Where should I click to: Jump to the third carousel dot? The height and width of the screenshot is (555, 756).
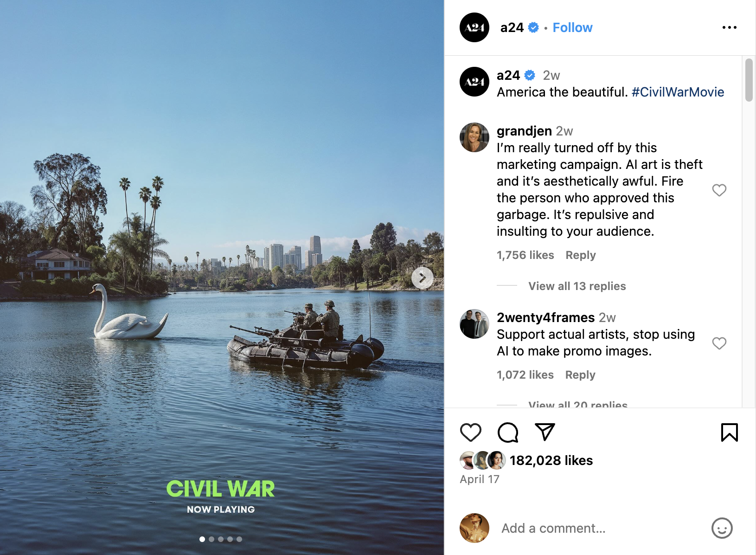pyautogui.click(x=221, y=539)
